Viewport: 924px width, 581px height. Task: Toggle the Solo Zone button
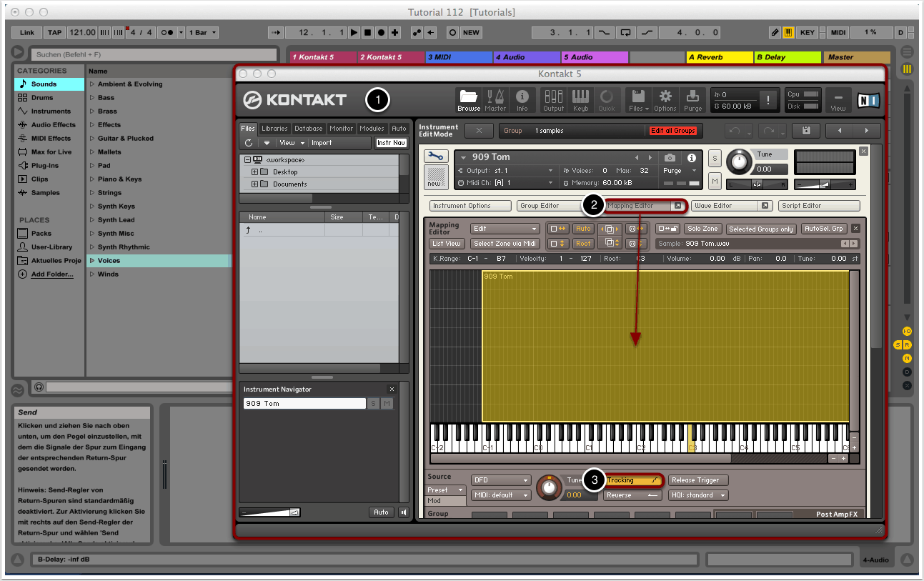click(702, 229)
